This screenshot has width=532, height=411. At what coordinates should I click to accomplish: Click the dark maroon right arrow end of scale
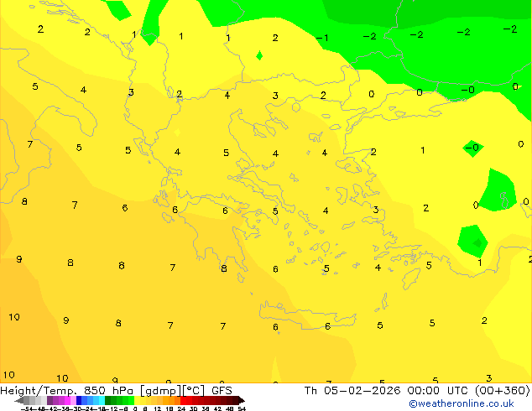click(x=242, y=400)
